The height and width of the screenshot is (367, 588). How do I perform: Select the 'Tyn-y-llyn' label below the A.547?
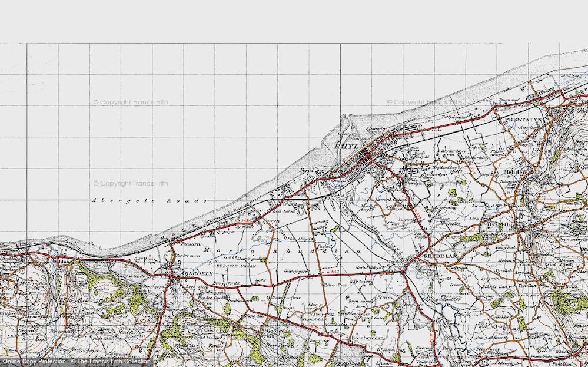(x=334, y=285)
